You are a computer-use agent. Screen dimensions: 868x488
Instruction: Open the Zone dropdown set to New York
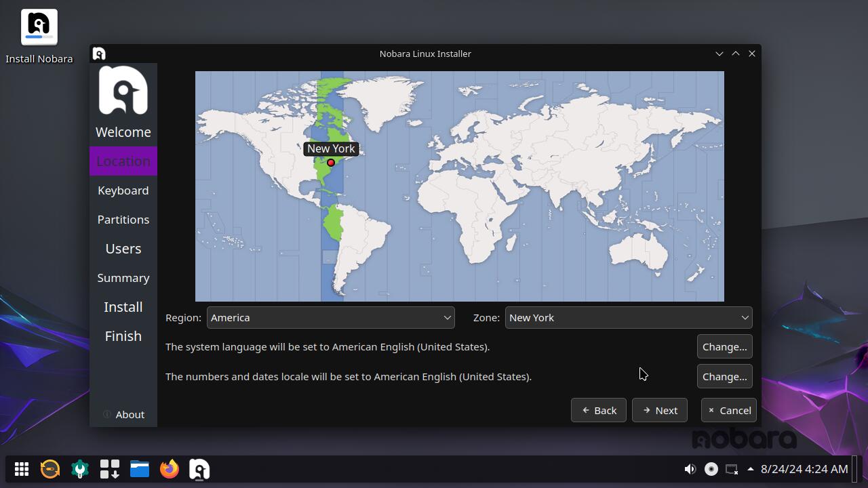(629, 318)
